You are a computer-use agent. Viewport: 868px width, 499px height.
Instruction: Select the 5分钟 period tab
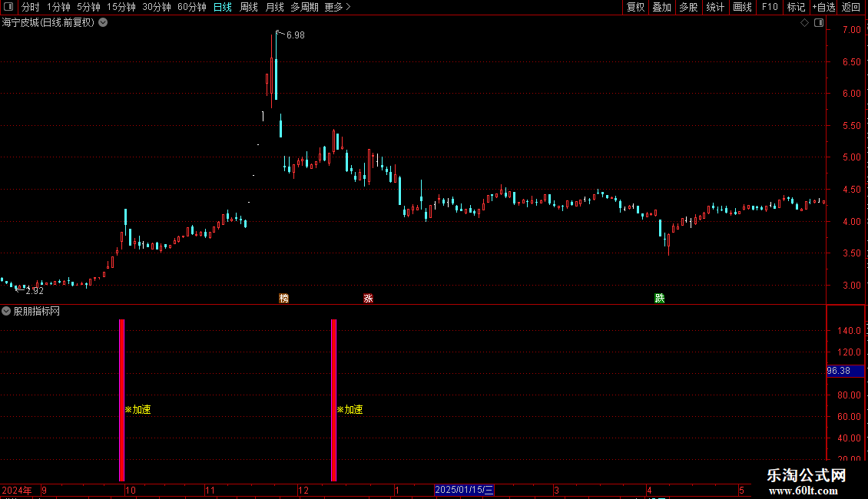(x=88, y=7)
